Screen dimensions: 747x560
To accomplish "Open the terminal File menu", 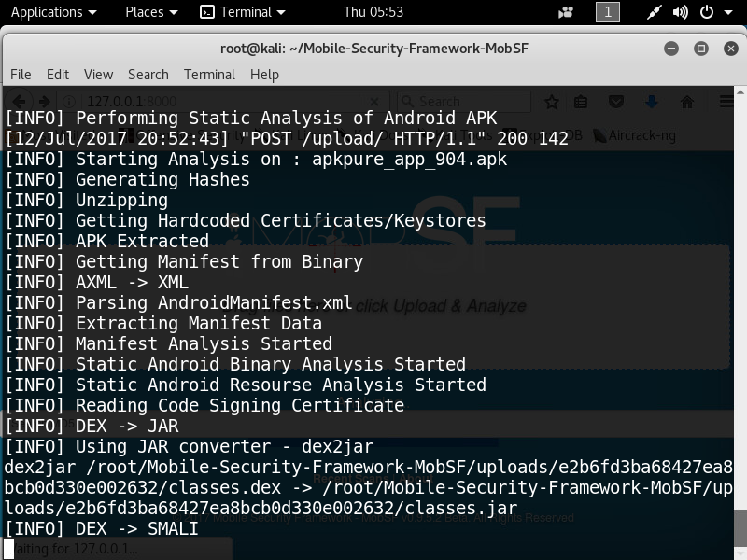I will point(21,75).
